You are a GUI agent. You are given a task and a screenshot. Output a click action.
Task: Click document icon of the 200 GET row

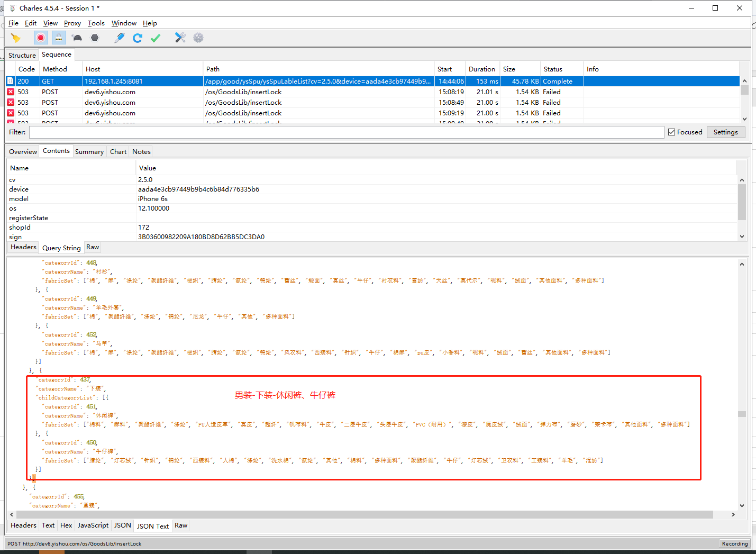[x=11, y=81]
